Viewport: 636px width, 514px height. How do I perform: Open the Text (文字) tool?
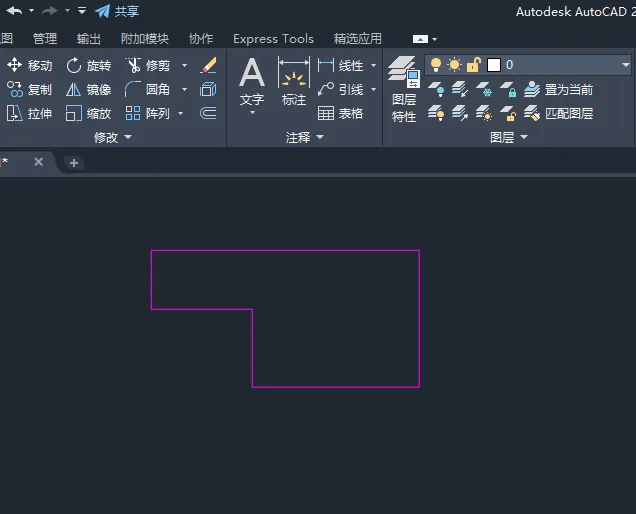(x=252, y=81)
